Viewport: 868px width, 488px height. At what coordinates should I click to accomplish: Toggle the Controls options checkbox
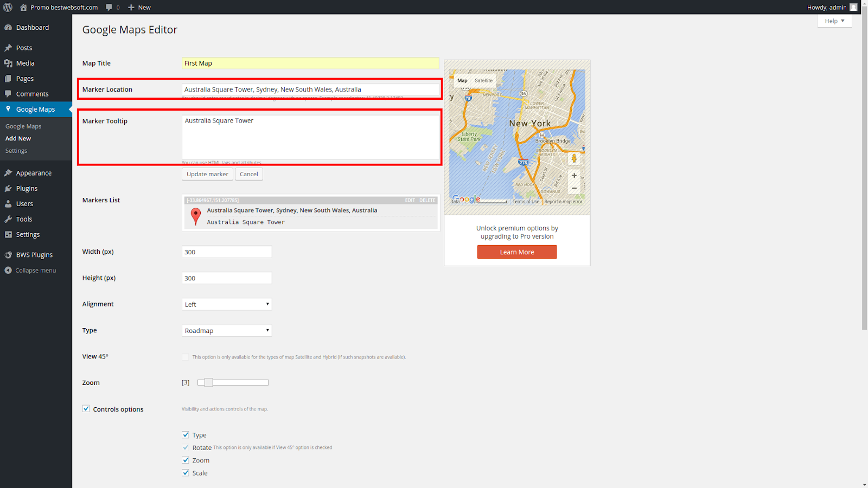(86, 409)
